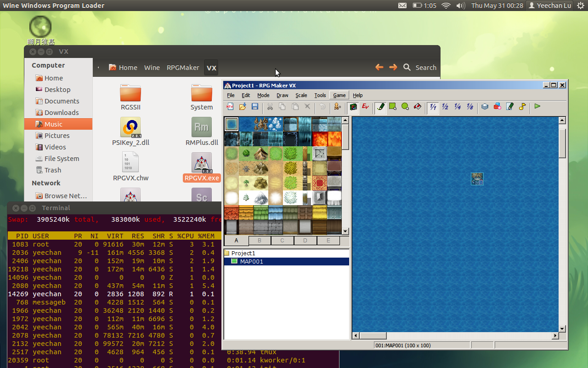The width and height of the screenshot is (588, 368).
Task: Select the PSIKey_2.dll file
Action: tap(130, 132)
